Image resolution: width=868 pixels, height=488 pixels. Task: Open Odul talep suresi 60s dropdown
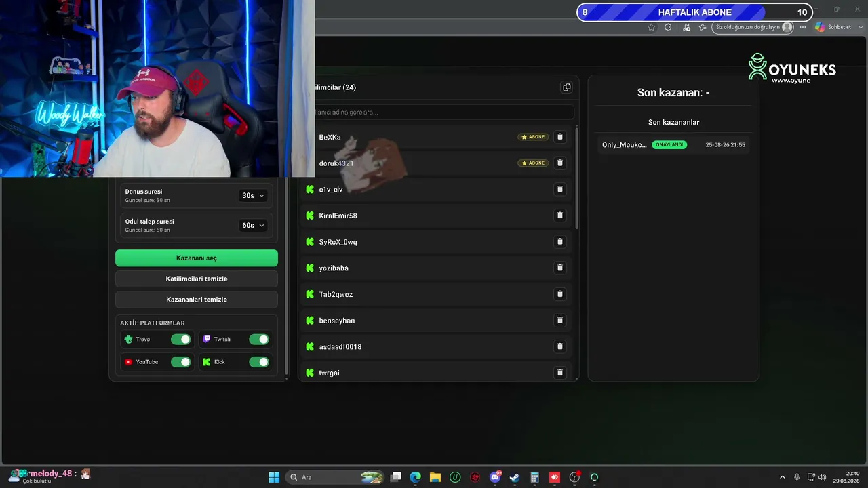253,225
